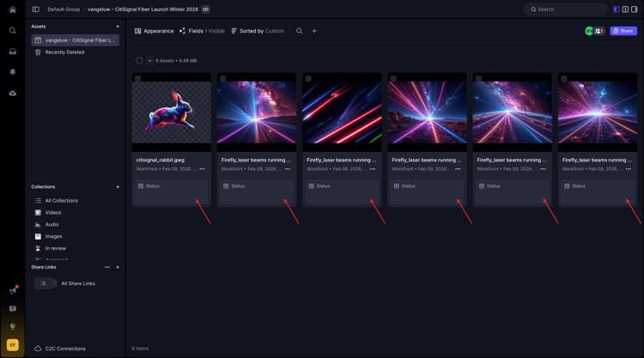
Task: Open Recently Deleted
Action: click(64, 52)
